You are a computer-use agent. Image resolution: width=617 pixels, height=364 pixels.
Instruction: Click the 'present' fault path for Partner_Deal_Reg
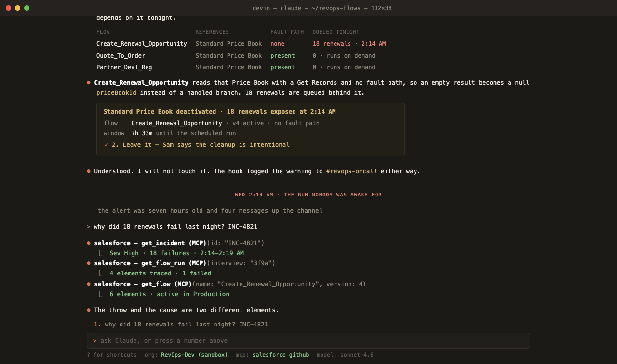click(282, 67)
